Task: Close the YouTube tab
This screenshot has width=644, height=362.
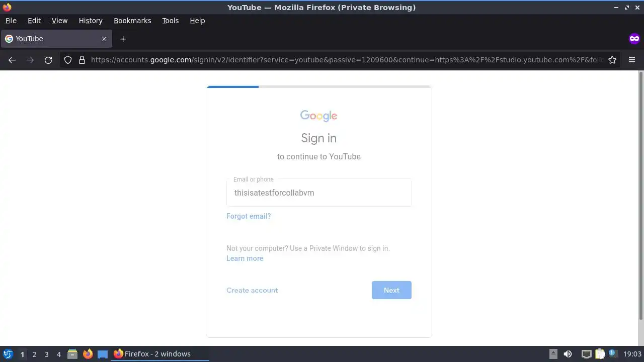Action: click(x=104, y=39)
